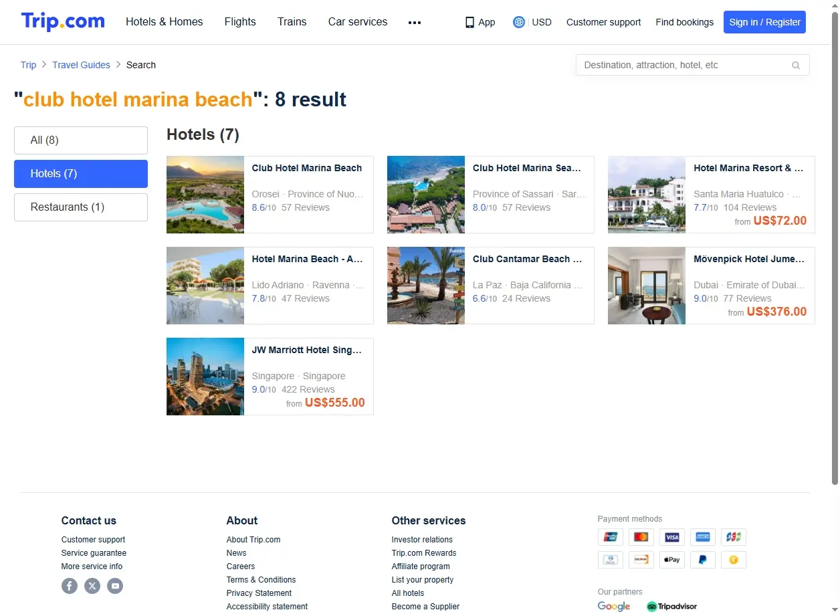Open Customer support in the header

pyautogui.click(x=603, y=22)
